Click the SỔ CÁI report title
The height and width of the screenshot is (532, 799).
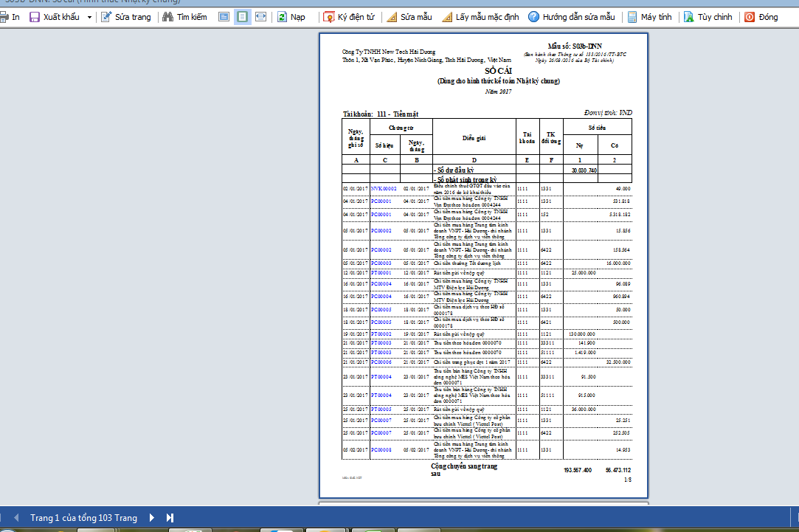[x=498, y=71]
